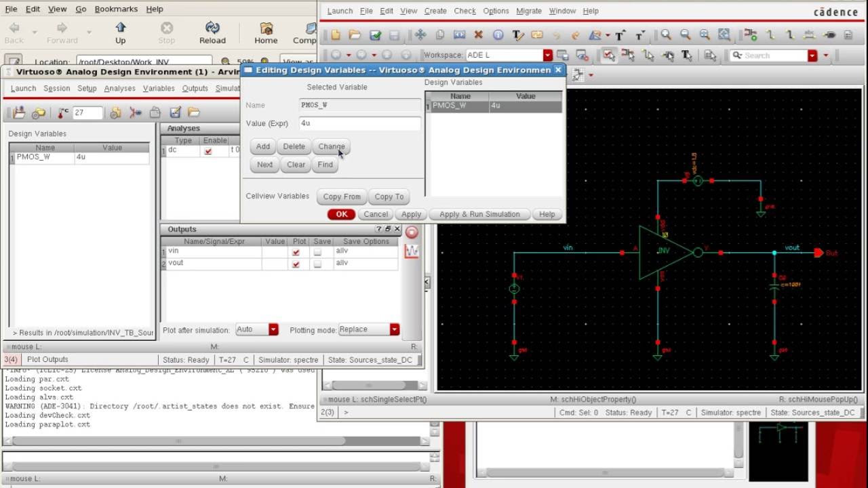The width and height of the screenshot is (868, 488).
Task: Open Workspace ADE L dropdown
Action: click(x=548, y=55)
